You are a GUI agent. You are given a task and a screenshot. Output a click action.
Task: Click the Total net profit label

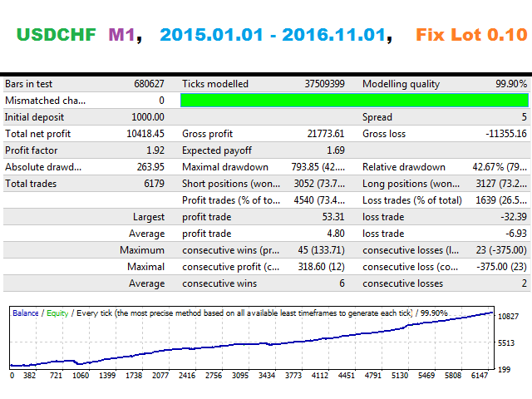[x=37, y=134]
